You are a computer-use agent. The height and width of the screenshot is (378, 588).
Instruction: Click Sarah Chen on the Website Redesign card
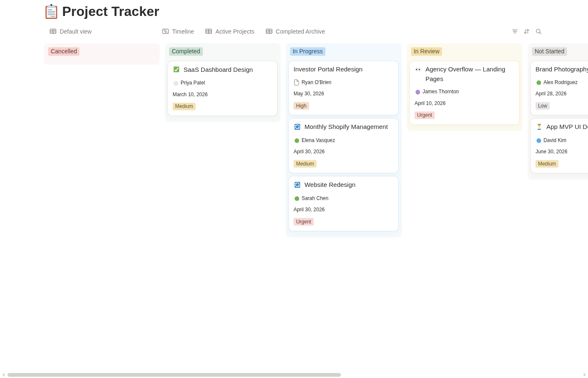pyautogui.click(x=315, y=198)
